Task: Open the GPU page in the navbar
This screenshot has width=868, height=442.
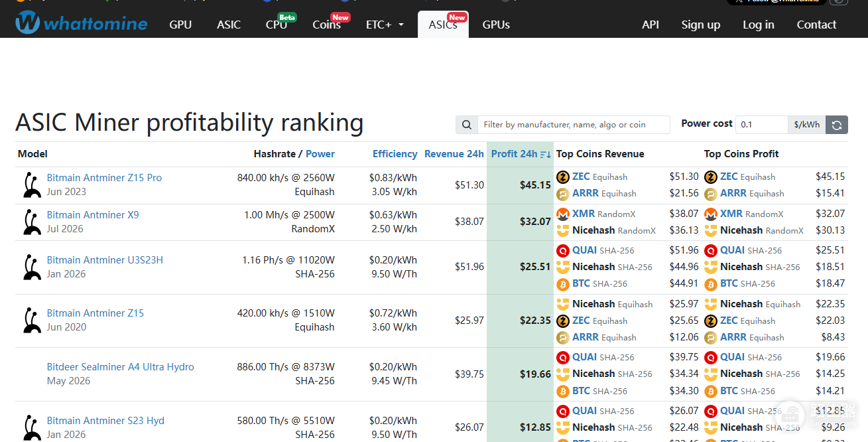Action: click(x=180, y=25)
